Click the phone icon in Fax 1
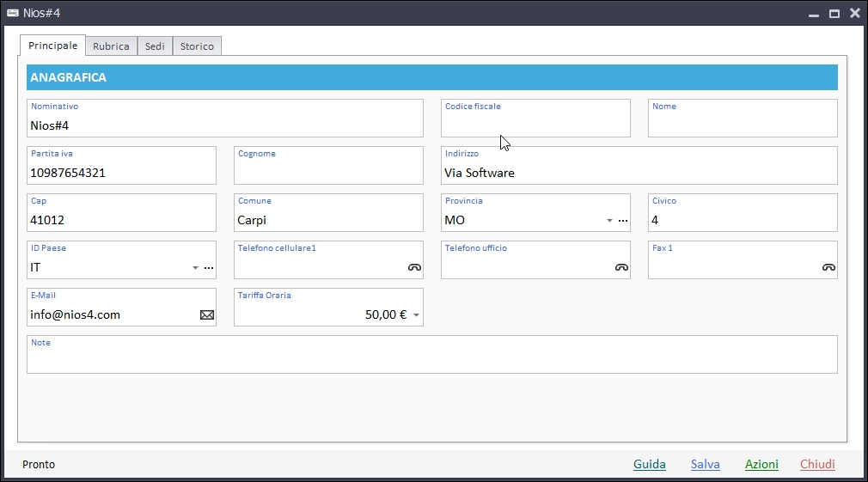The width and height of the screenshot is (868, 482). click(828, 268)
